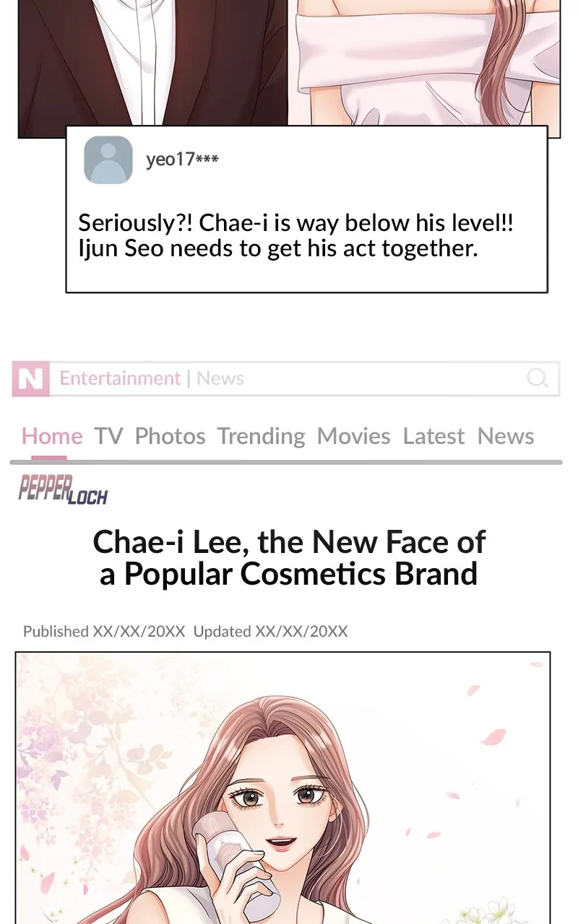This screenshot has height=924, width=578.
Task: Click the Updated date text
Action: (270, 631)
